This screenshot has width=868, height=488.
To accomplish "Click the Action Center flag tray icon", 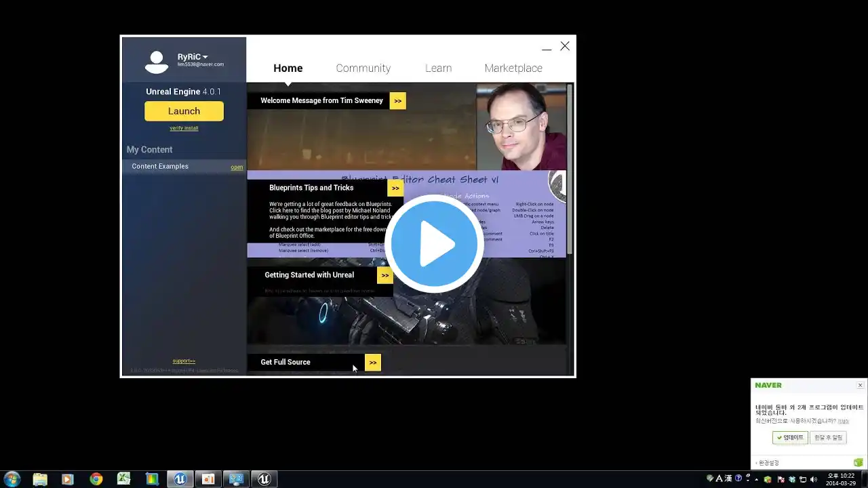I will (781, 479).
